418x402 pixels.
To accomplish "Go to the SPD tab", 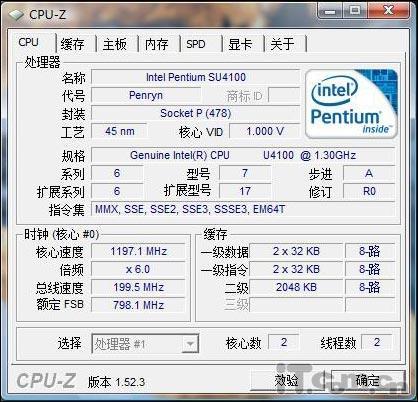I will coord(196,44).
